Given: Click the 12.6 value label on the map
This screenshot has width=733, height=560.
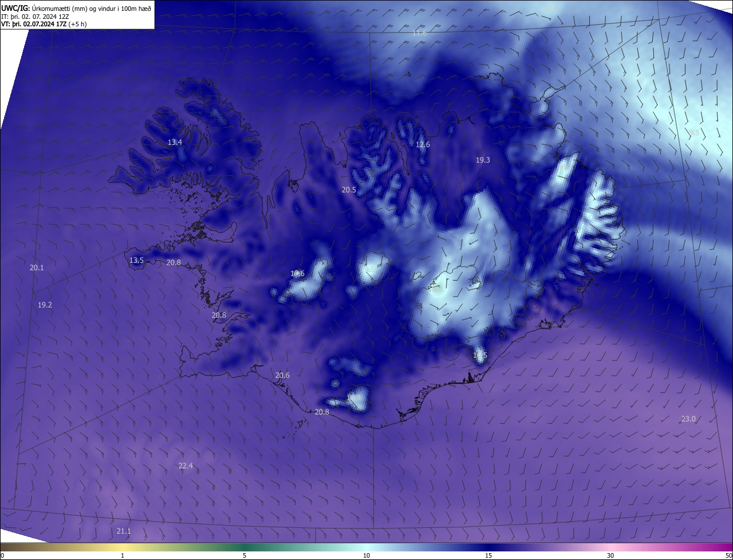Looking at the screenshot, I should (x=423, y=144).
